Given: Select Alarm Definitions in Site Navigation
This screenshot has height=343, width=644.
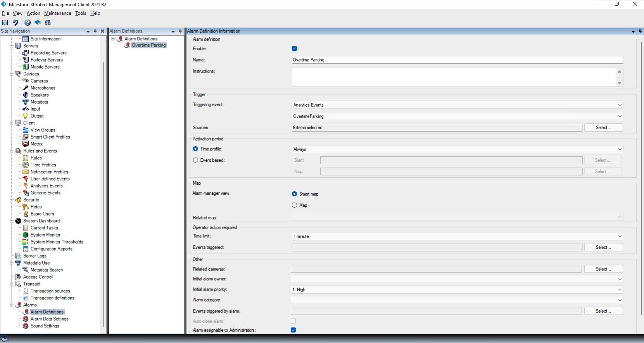Looking at the screenshot, I should pyautogui.click(x=47, y=312).
